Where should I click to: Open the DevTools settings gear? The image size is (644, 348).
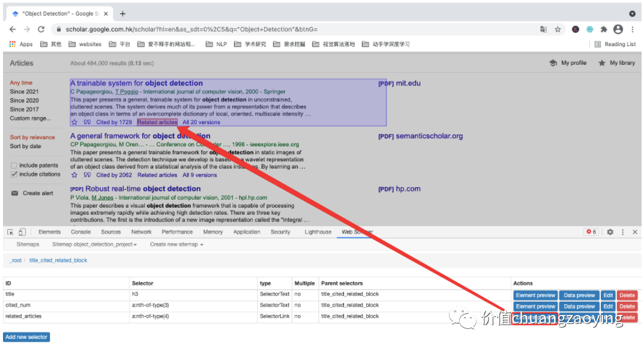(610, 232)
